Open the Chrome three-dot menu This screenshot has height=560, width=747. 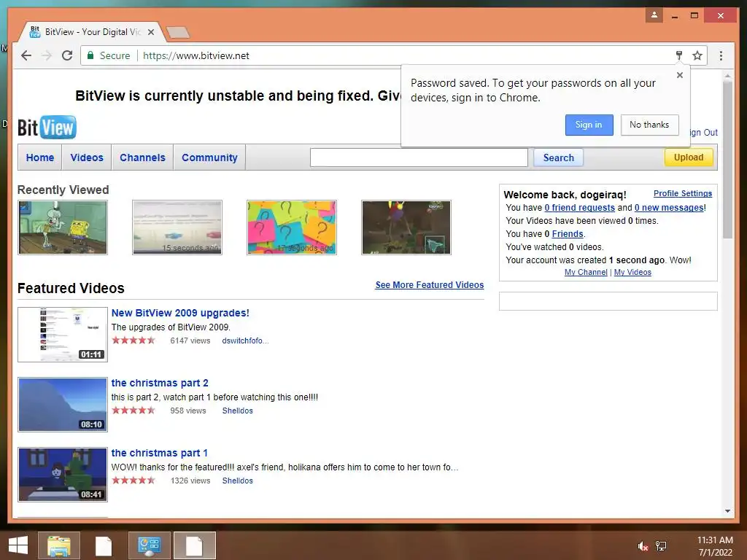tap(721, 55)
